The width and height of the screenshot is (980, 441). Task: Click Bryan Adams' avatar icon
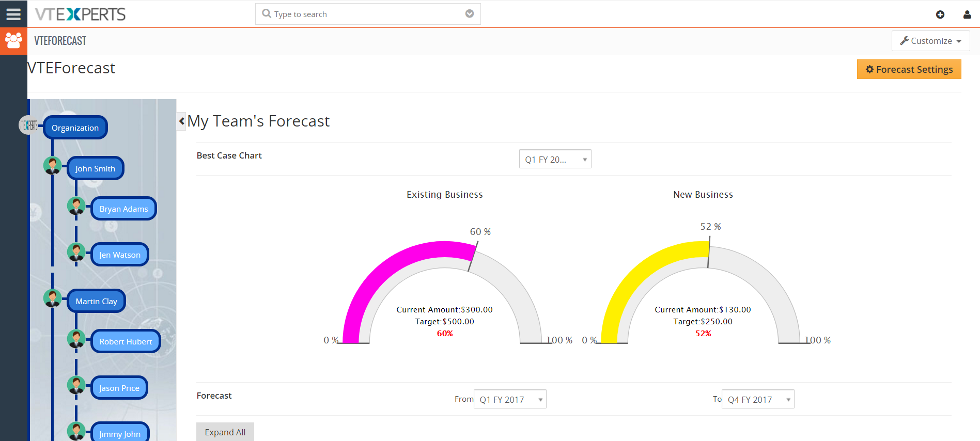click(x=76, y=206)
